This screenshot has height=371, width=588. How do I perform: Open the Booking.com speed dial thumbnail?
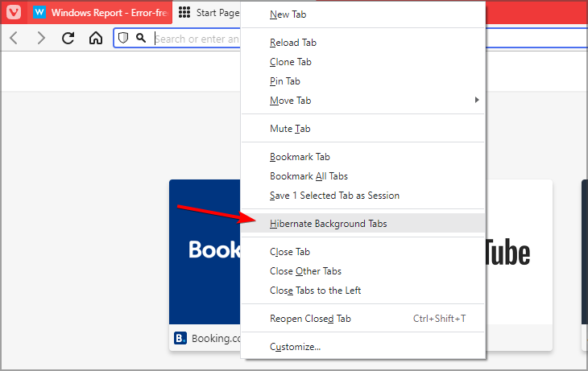tap(205, 252)
